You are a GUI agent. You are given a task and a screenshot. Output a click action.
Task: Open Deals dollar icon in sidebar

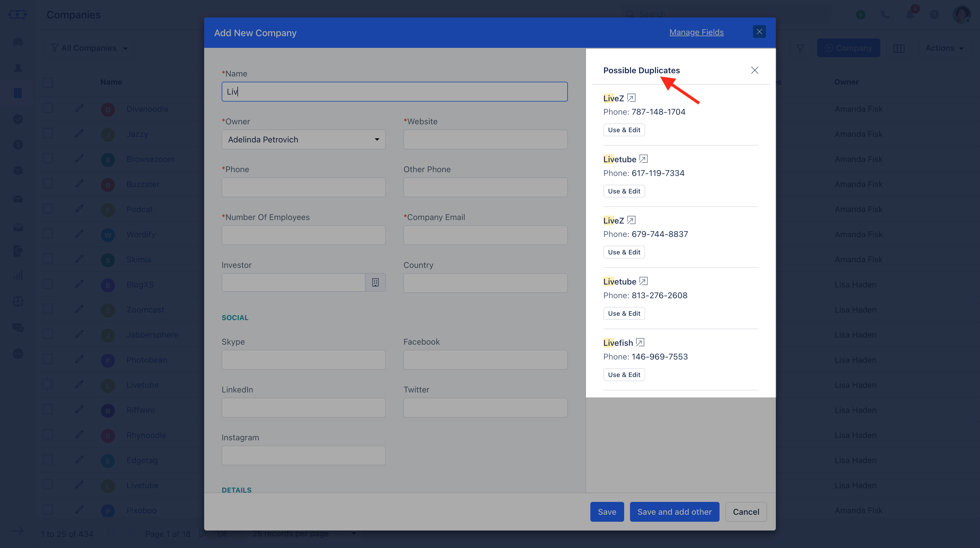point(18,145)
